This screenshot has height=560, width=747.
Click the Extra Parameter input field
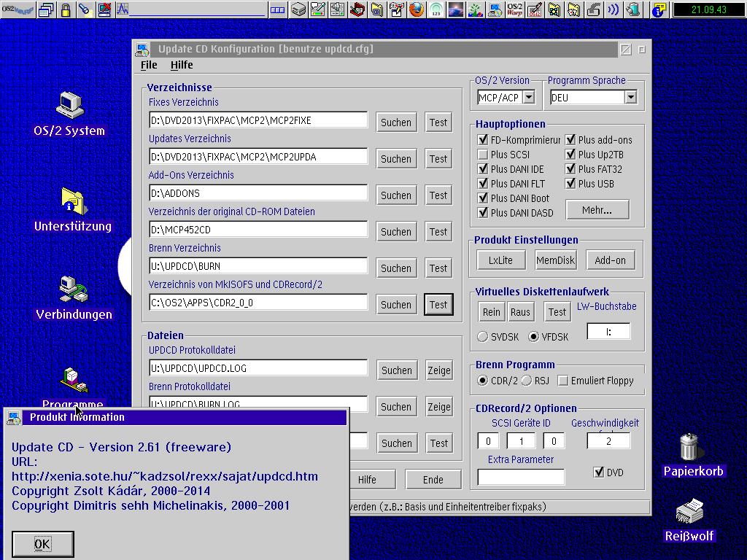click(x=521, y=477)
